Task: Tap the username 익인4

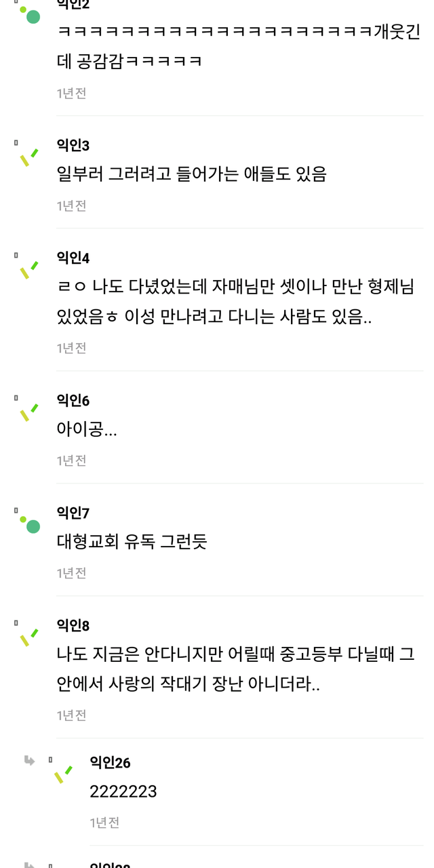Action: 73,258
